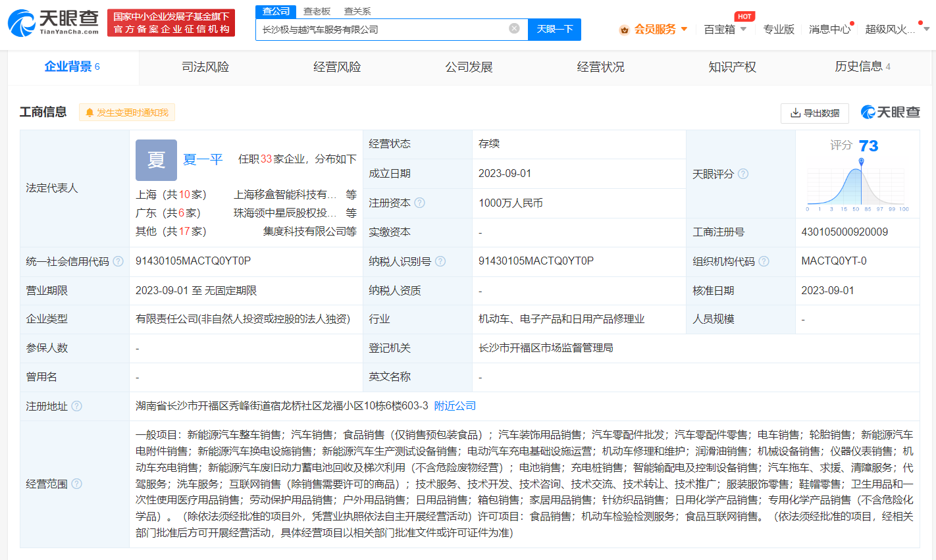
Task: Click the 发生变更时通知我 alert button
Action: point(127,113)
